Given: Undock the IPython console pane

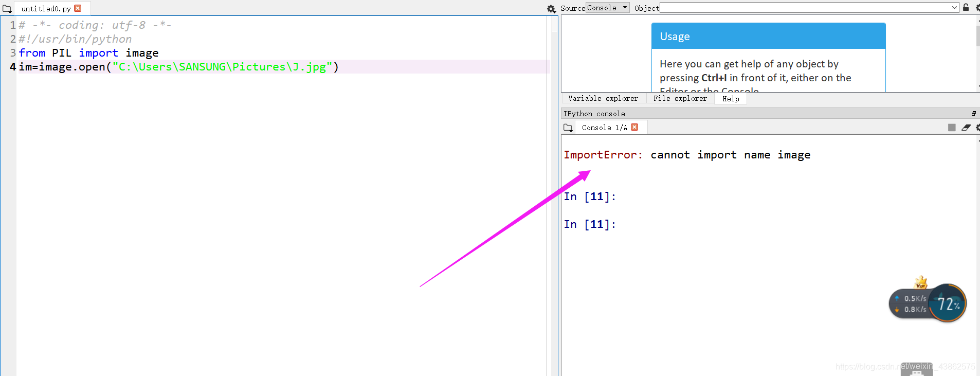Looking at the screenshot, I should pyautogui.click(x=973, y=113).
